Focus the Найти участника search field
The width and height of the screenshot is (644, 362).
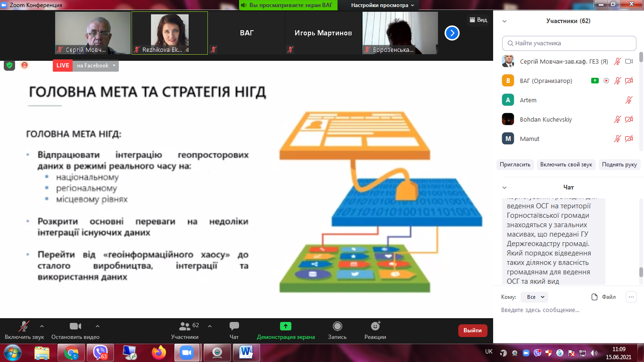point(569,43)
